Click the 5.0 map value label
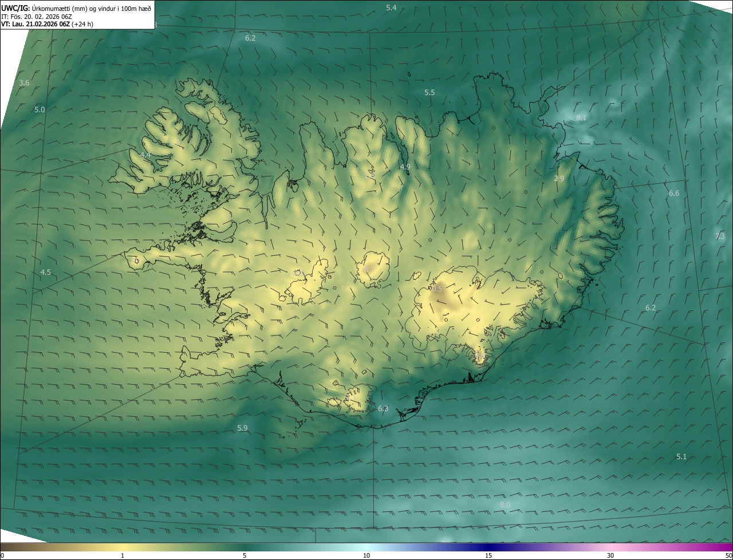733x560 pixels. [40, 109]
